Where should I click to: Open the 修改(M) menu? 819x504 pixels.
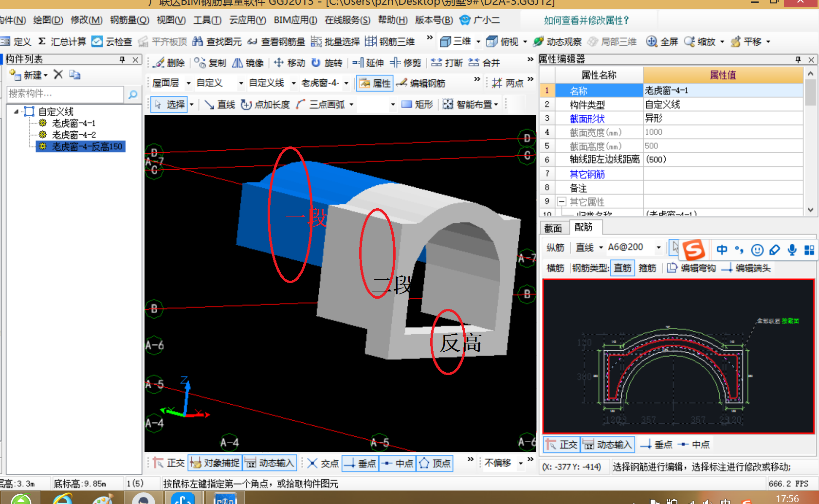click(87, 20)
